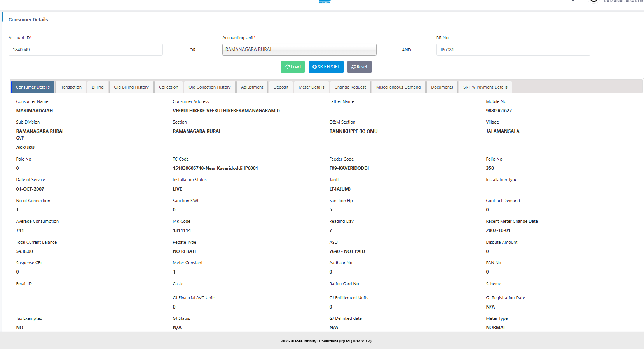644x349 pixels.
Task: Switch to the Transaction tab
Action: coord(71,87)
